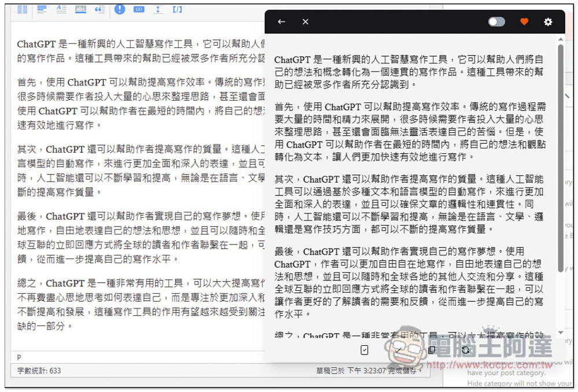Click the columns layout icon in editor toolbar
578x392 pixels.
(x=23, y=9)
